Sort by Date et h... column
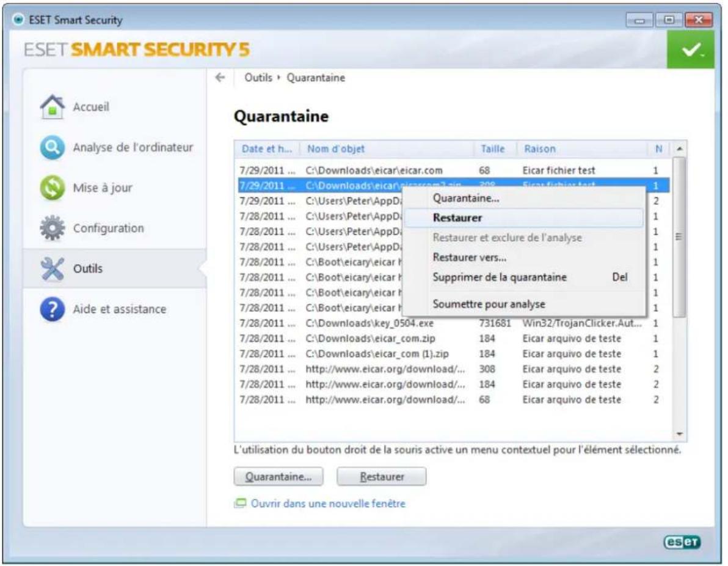The image size is (728, 566). pyautogui.click(x=267, y=149)
